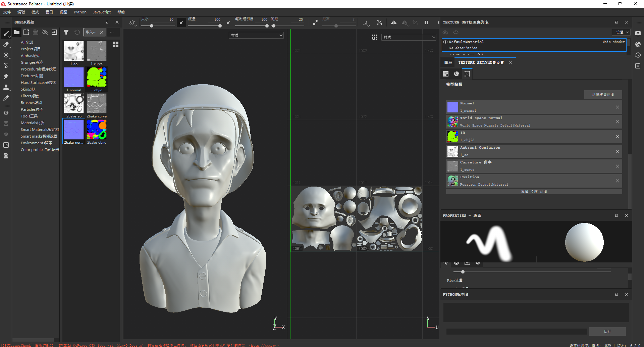Open the Python menu

point(80,12)
